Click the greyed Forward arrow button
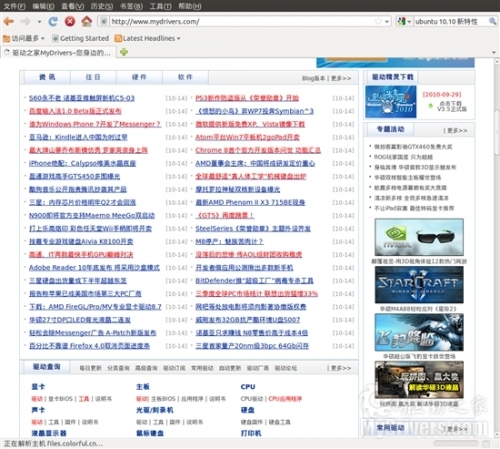500x449 pixels. pyautogui.click(x=25, y=22)
